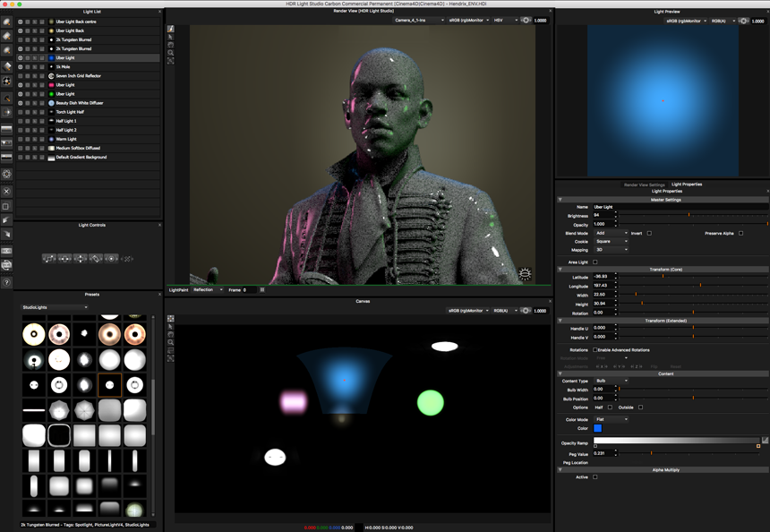Click the Peg Value field showing 0.231

603,453
